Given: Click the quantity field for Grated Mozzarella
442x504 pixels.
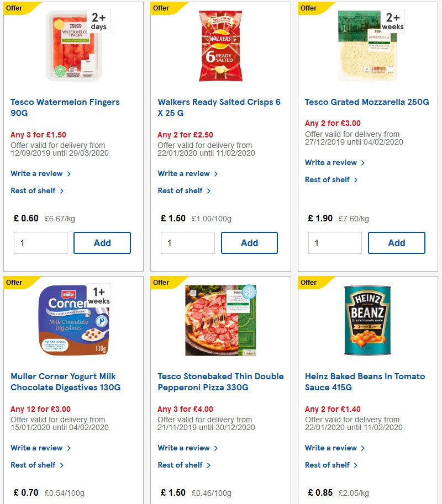Looking at the screenshot, I should click(335, 242).
